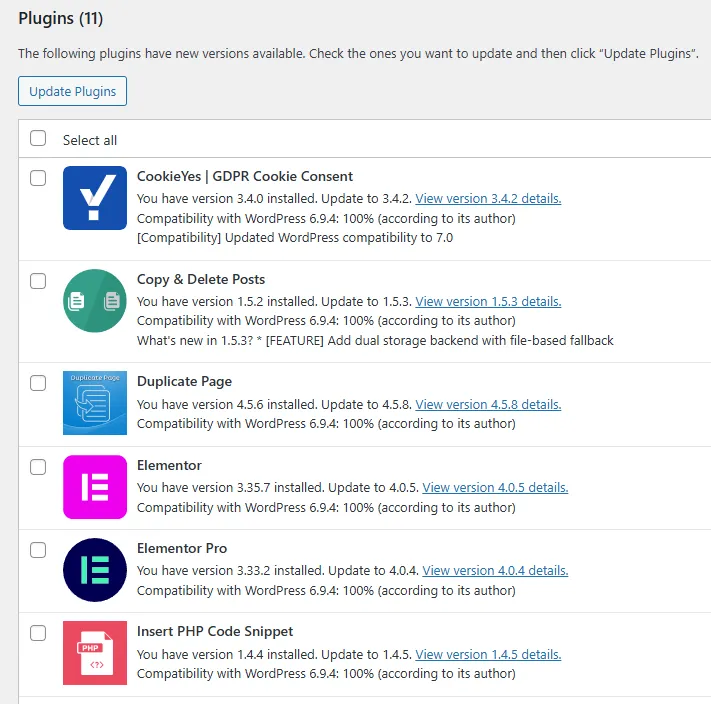The image size is (711, 704).
Task: Open View version 4.0.4 details link
Action: (495, 570)
